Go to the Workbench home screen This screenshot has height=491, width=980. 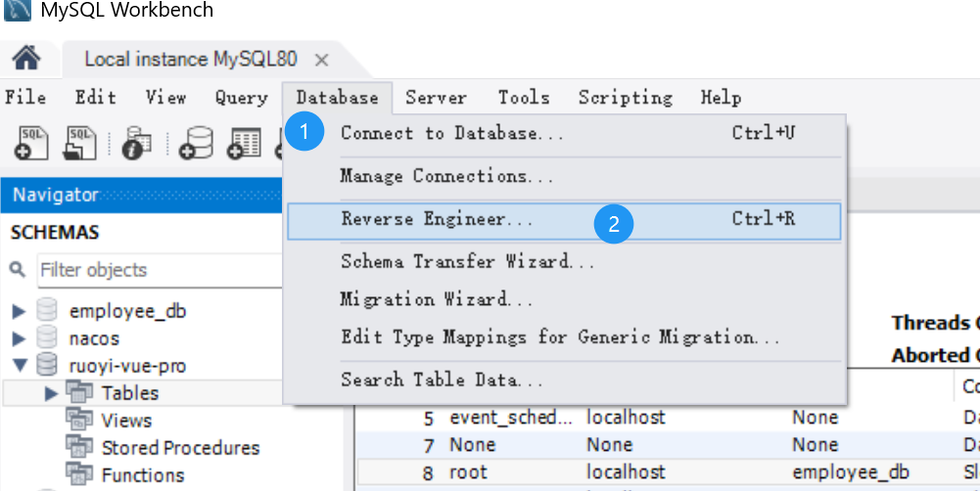(26, 60)
